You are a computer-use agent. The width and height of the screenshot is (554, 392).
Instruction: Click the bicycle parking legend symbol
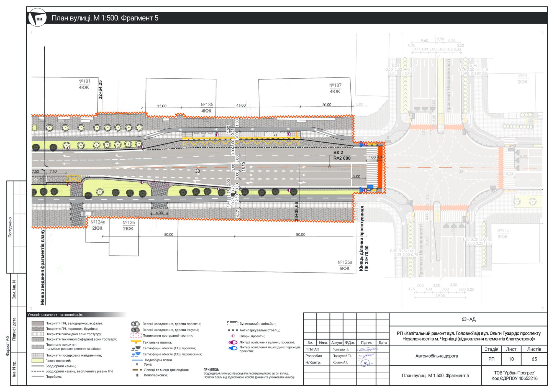pos(137,375)
